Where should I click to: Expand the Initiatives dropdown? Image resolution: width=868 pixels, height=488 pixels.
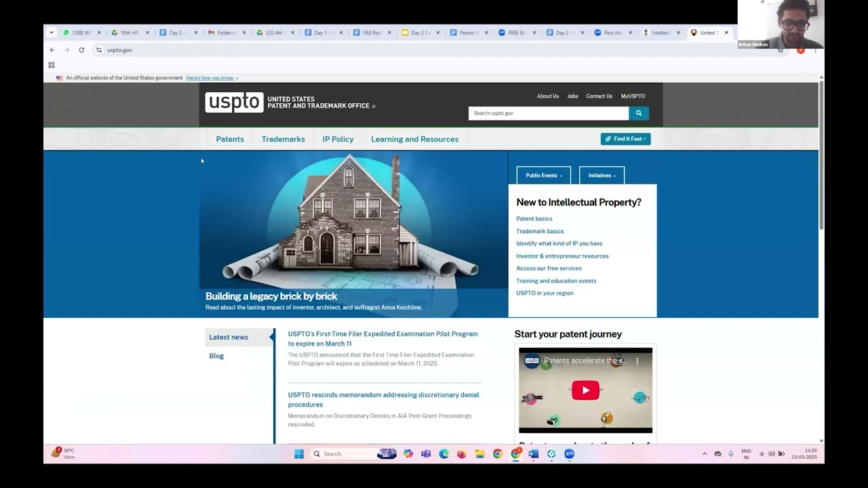pos(602,176)
